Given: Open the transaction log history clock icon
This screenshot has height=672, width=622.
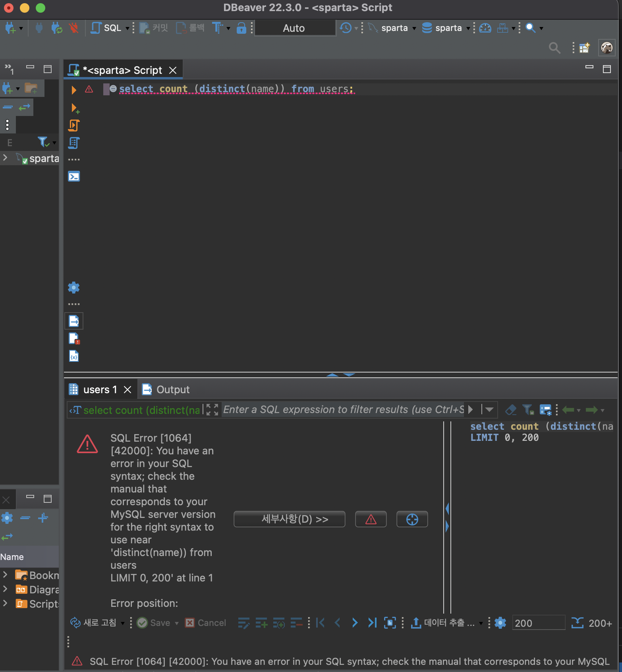Looking at the screenshot, I should pyautogui.click(x=346, y=28).
